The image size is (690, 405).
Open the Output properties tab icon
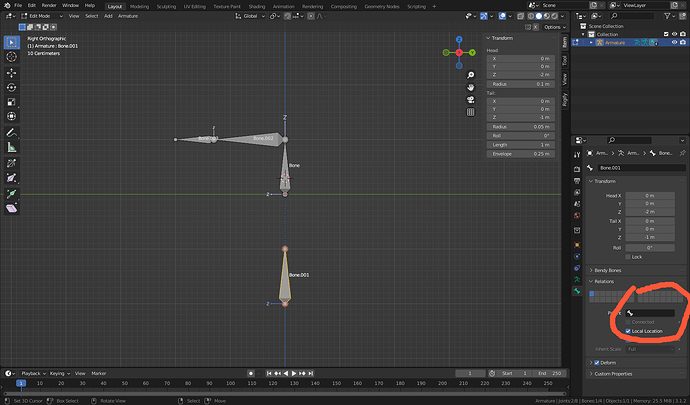(577, 181)
